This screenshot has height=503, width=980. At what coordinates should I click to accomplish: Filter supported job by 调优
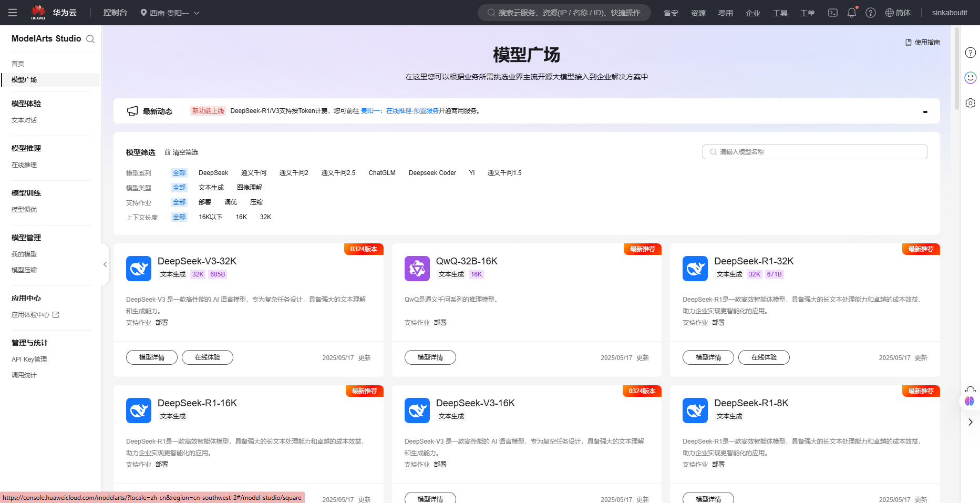tap(231, 202)
